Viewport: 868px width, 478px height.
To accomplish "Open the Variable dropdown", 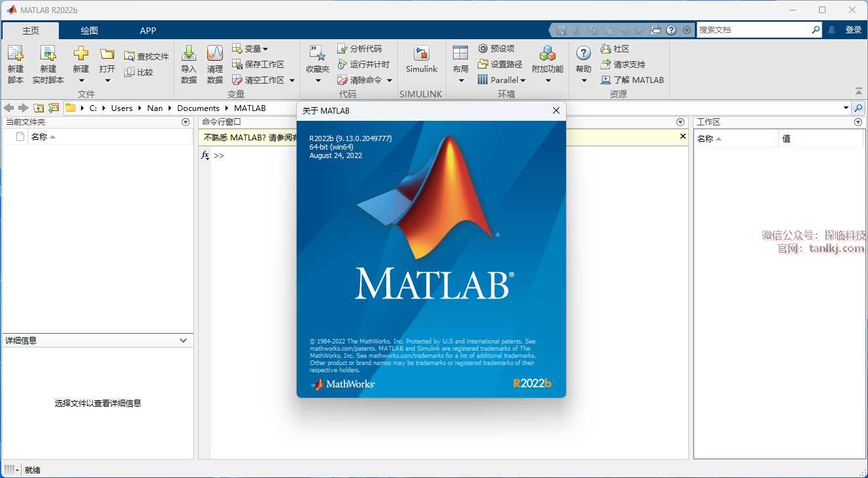I will click(x=250, y=49).
